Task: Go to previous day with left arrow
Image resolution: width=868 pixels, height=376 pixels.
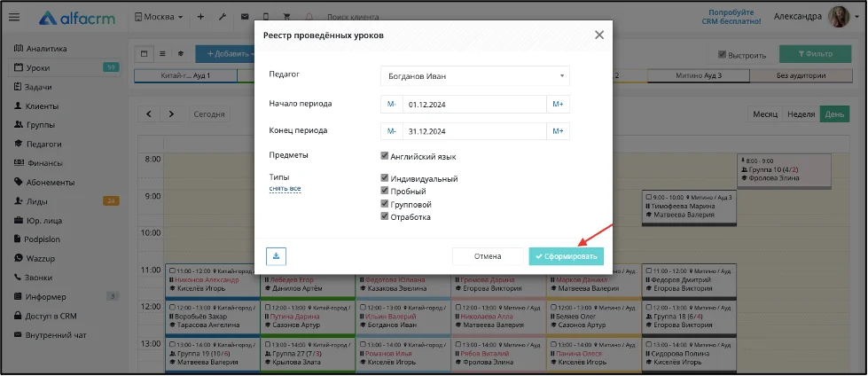Action: pyautogui.click(x=149, y=114)
